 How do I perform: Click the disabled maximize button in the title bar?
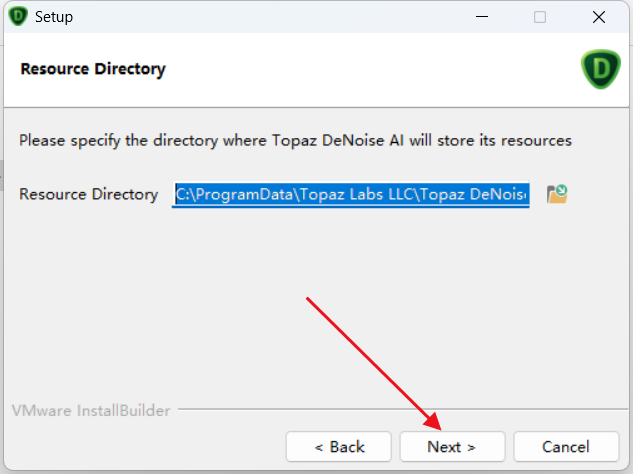pos(540,17)
